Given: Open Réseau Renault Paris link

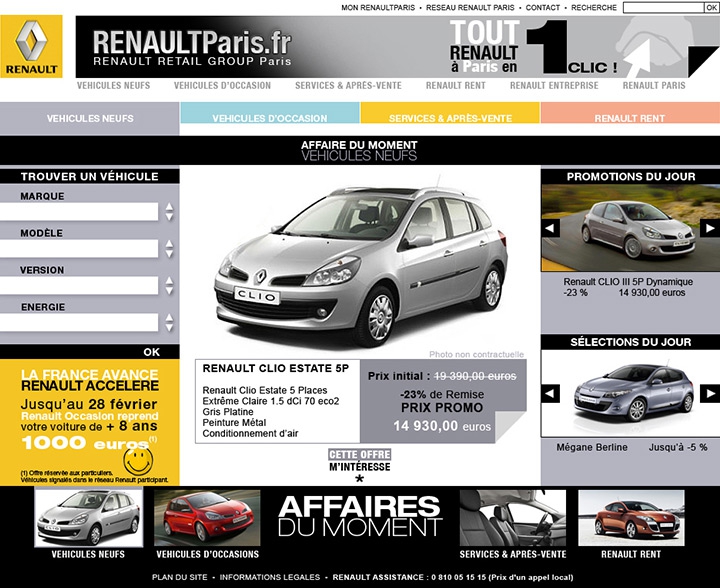Looking at the screenshot, I should [x=470, y=8].
